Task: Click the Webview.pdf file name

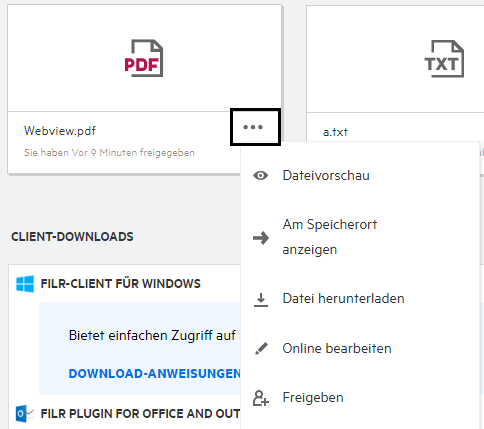Action: (x=60, y=131)
